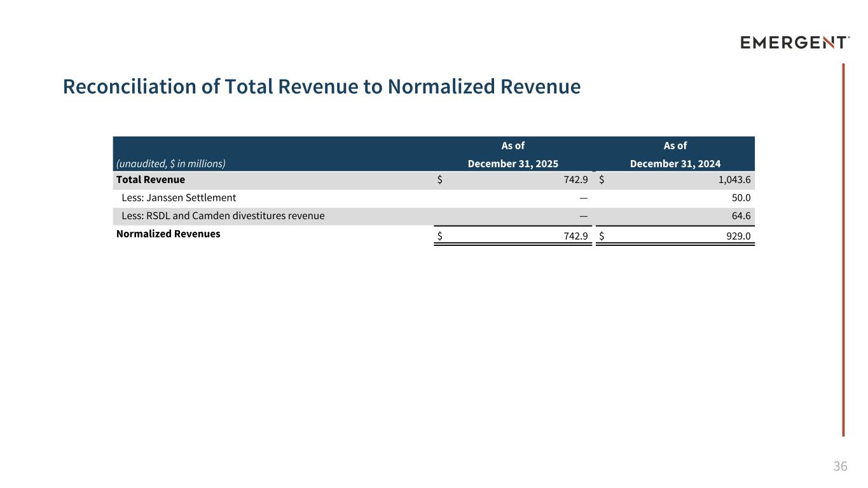Click the slide title about Normalized Revenue reconciliation
This screenshot has height=488, width=868.
coord(321,86)
